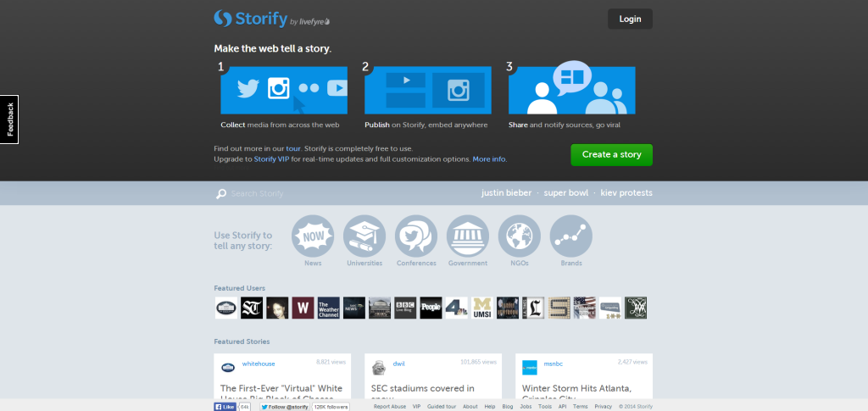Open the domed building featured user avatar
The image size is (868, 411).
(380, 308)
